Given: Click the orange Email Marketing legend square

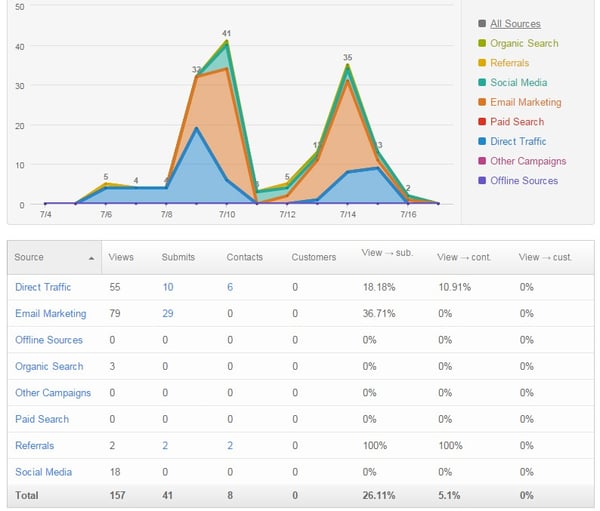Looking at the screenshot, I should [x=482, y=102].
